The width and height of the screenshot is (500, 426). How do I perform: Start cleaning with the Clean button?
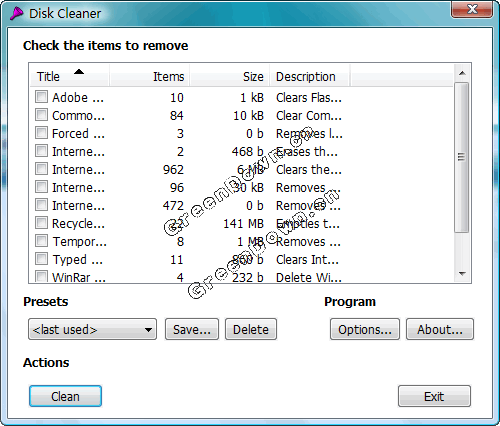click(65, 396)
